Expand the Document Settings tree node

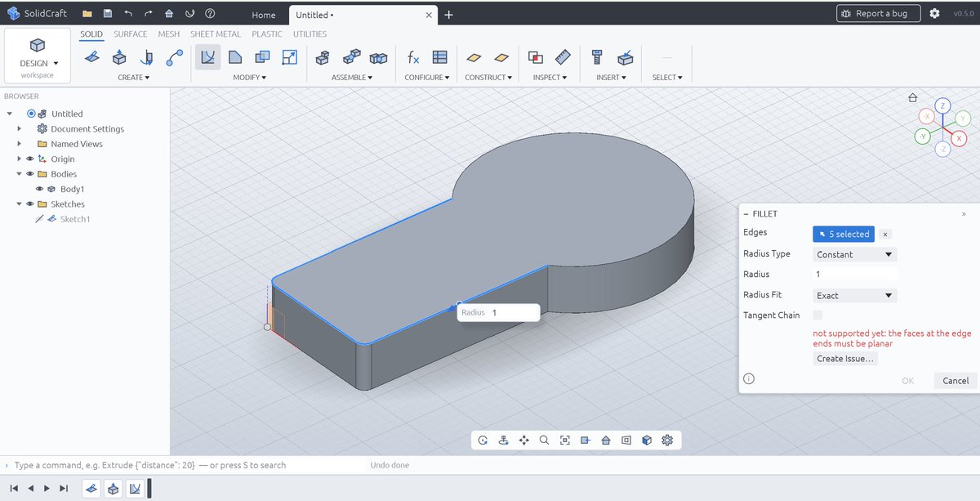(x=20, y=129)
